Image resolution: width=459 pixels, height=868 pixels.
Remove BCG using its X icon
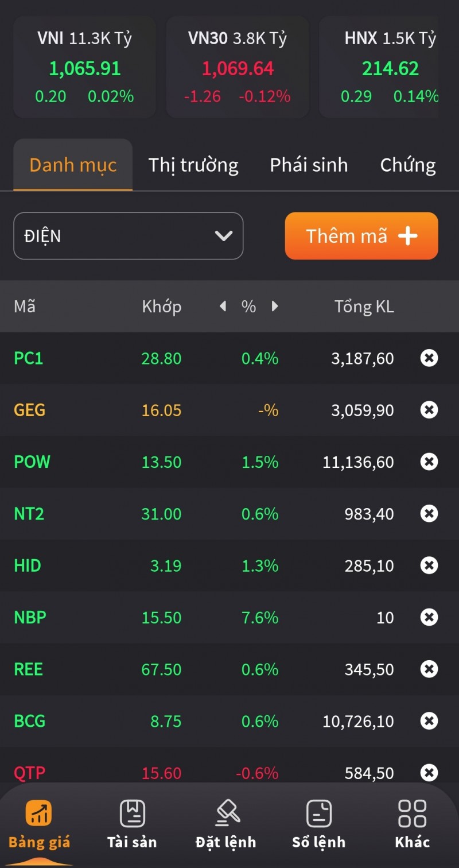click(429, 720)
